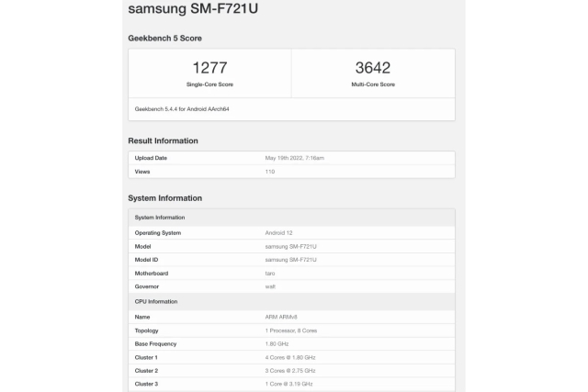
Task: Select the Cluster 1 label
Action: click(x=146, y=357)
